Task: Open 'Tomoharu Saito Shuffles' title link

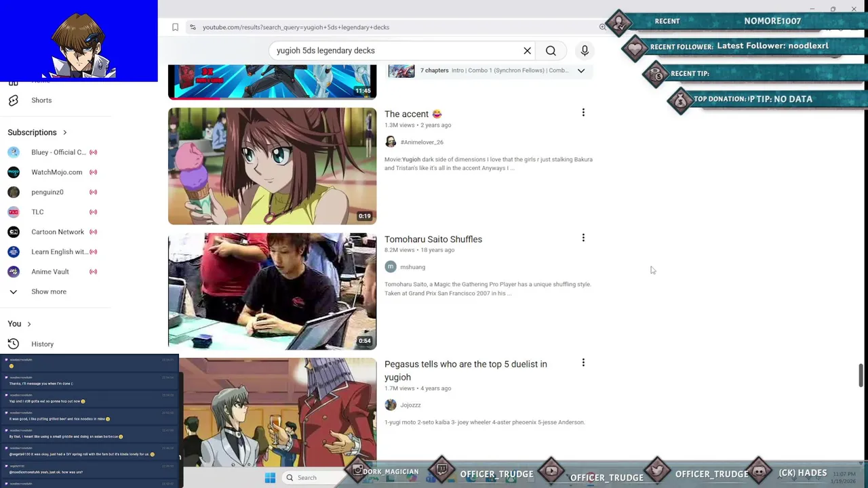Action: click(x=433, y=239)
